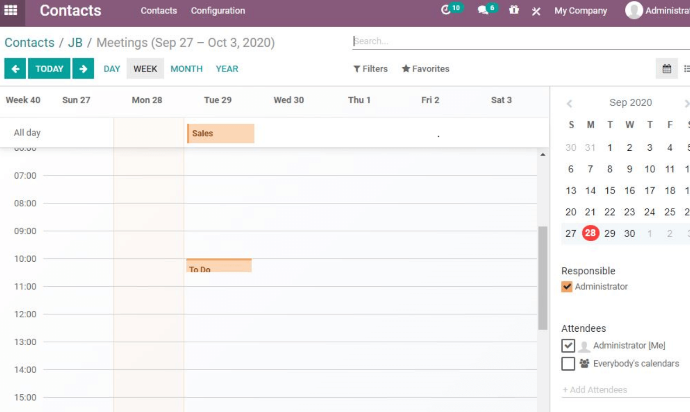Image resolution: width=690 pixels, height=412 pixels.
Task: Select day 22 in mini calendar
Action: pyautogui.click(x=609, y=212)
